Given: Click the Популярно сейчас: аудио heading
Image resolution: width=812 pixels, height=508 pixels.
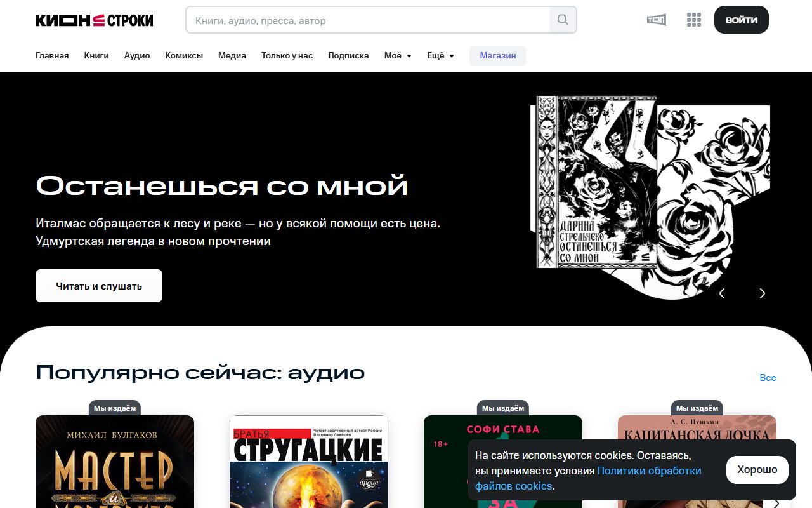Looking at the screenshot, I should pos(200,372).
